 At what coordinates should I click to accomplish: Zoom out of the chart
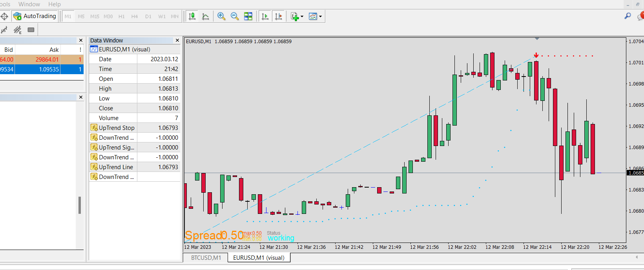click(235, 16)
